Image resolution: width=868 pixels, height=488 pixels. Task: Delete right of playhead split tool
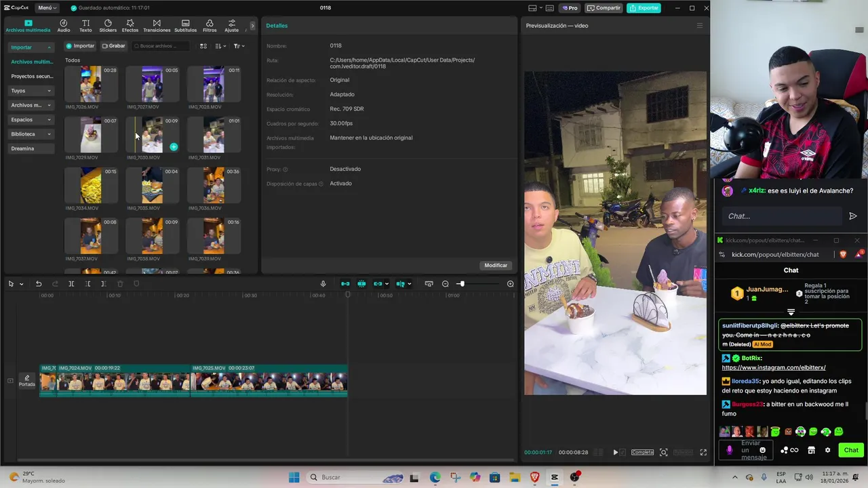pos(103,284)
